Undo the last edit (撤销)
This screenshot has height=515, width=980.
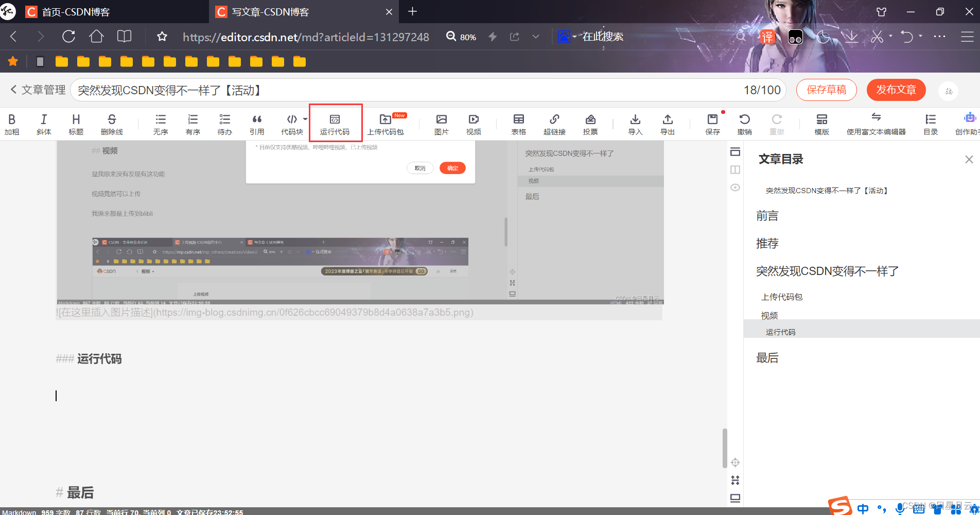coord(745,125)
